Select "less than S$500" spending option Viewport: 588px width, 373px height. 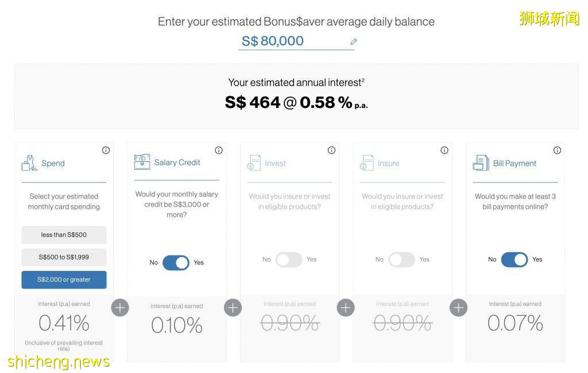[x=64, y=235]
